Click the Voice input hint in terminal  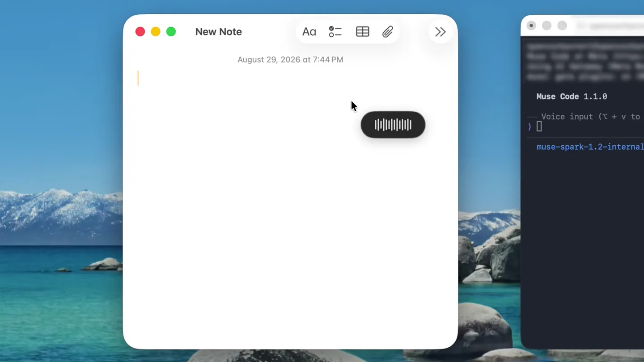pos(590,117)
